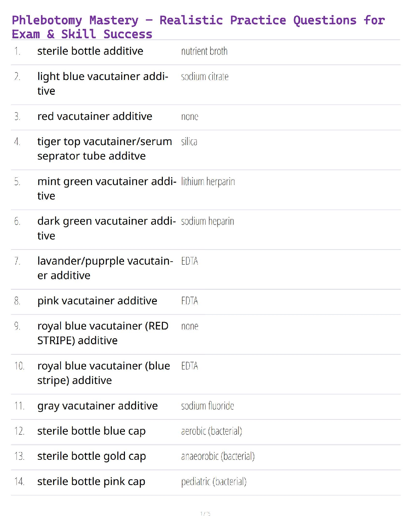This screenshot has height=532, width=411.
Task: Select "dark green vacutainer additive" term
Action: [x=106, y=228]
